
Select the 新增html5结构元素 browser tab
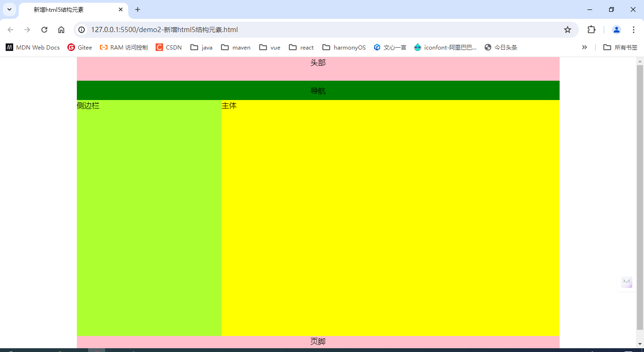pyautogui.click(x=73, y=10)
